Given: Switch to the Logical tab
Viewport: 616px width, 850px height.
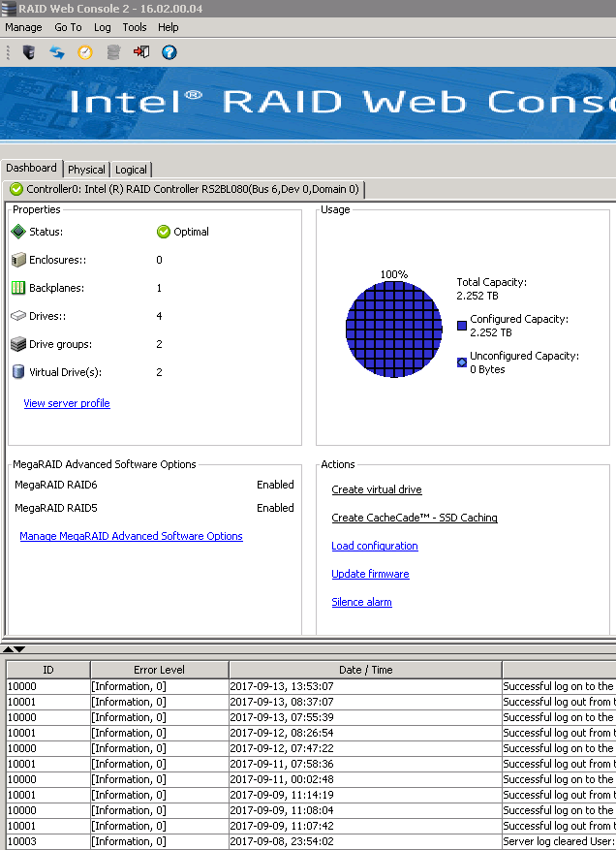Looking at the screenshot, I should (131, 170).
